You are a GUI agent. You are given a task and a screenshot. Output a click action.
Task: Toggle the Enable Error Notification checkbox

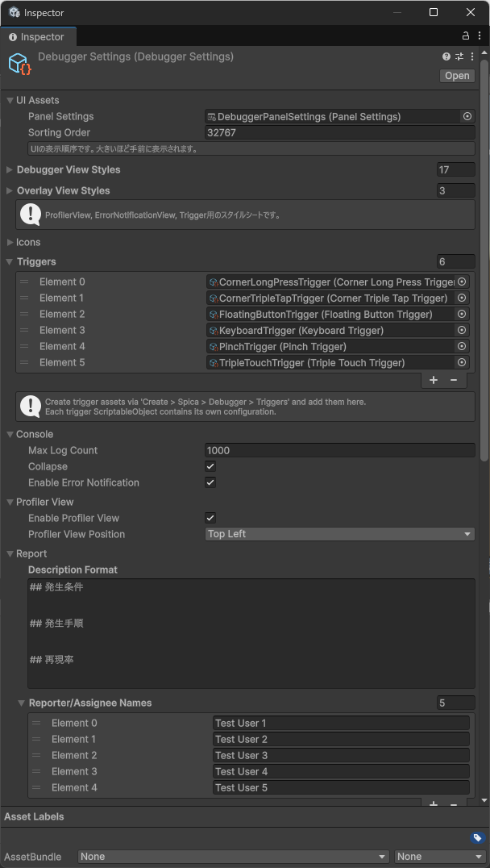[210, 482]
